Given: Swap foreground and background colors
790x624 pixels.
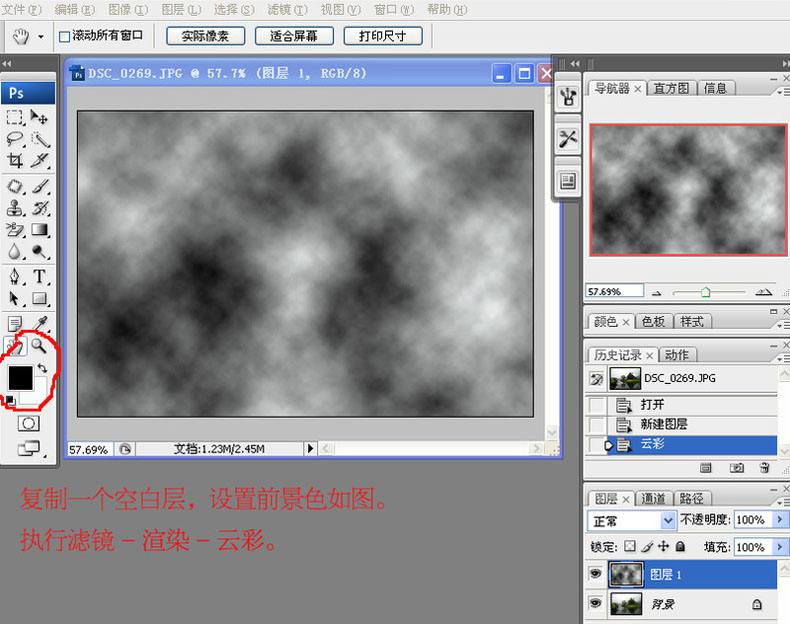Looking at the screenshot, I should 43,368.
